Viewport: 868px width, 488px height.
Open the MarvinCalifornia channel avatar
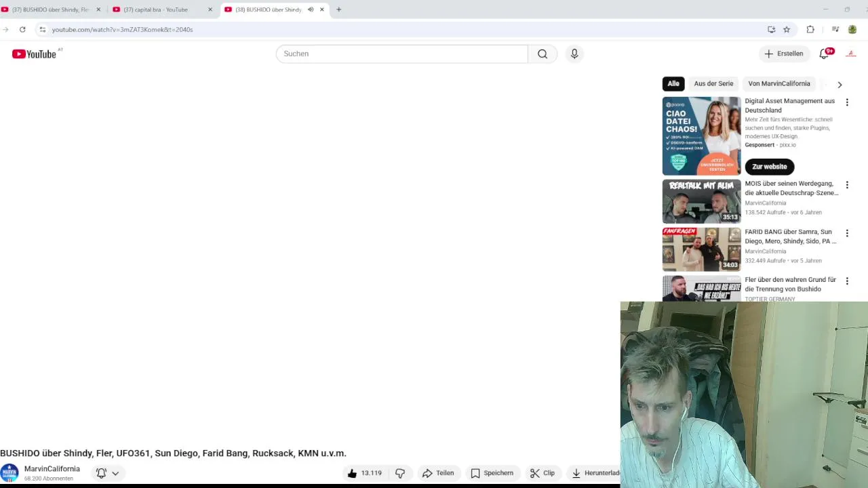(9, 473)
